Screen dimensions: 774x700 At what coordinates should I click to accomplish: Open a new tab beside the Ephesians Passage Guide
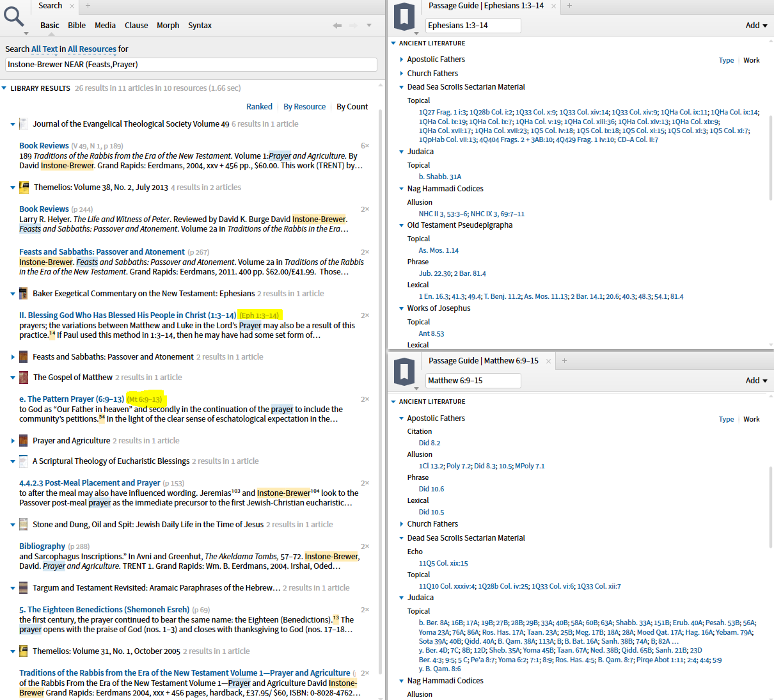569,6
